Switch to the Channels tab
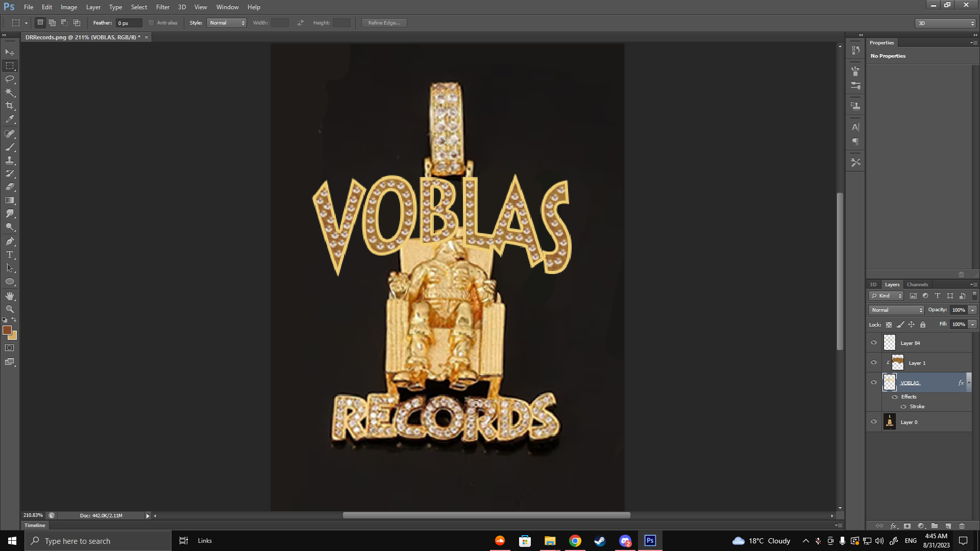 [x=917, y=285]
